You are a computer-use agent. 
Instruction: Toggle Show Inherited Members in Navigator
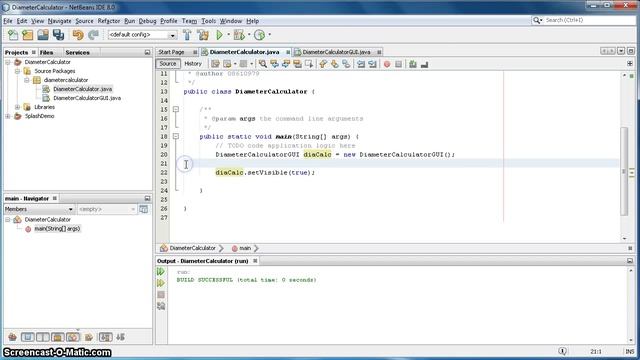pos(12,337)
